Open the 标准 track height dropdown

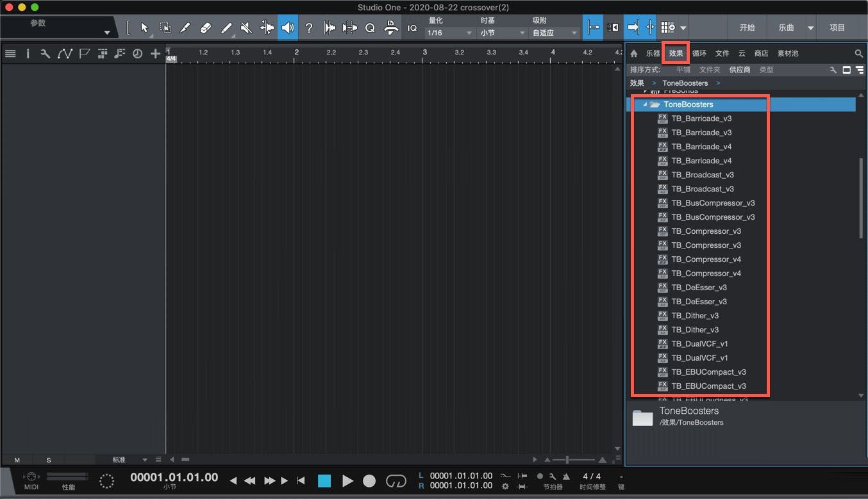pos(130,460)
